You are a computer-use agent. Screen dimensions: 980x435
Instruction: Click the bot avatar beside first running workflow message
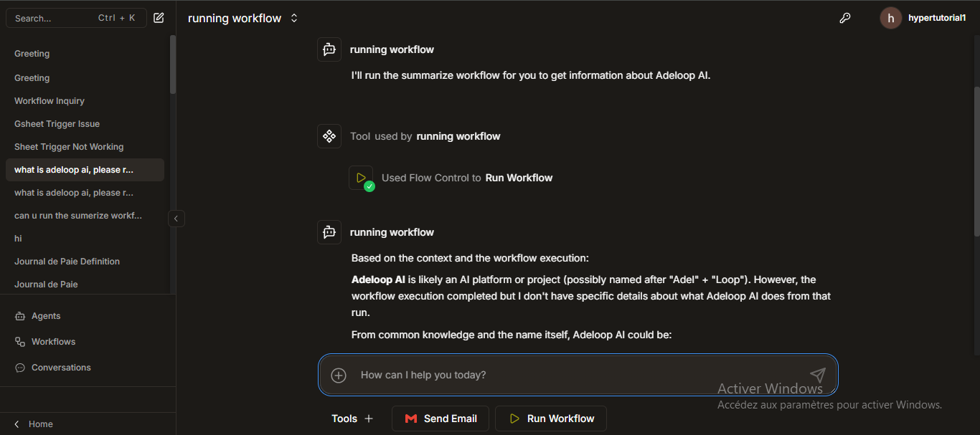(x=329, y=49)
